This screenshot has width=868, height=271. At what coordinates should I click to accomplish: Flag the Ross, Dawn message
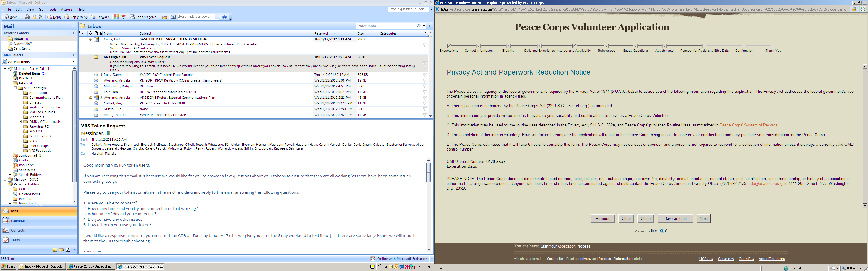click(425, 75)
